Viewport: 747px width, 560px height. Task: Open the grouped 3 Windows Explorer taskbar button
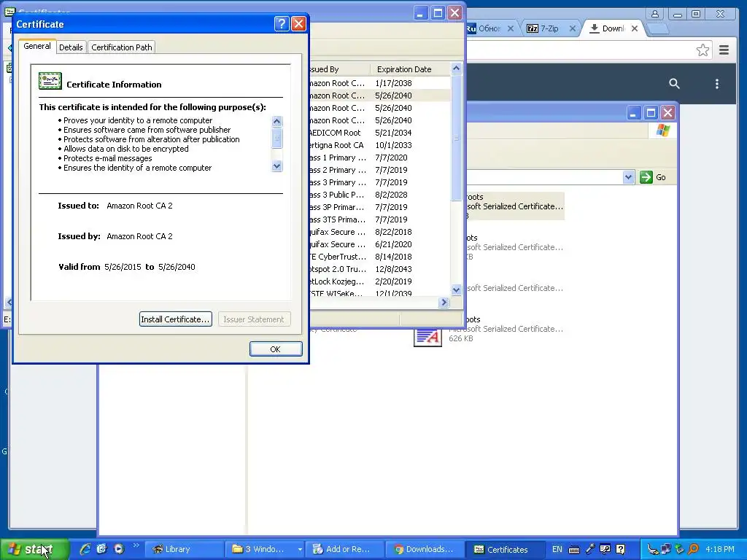[264, 549]
